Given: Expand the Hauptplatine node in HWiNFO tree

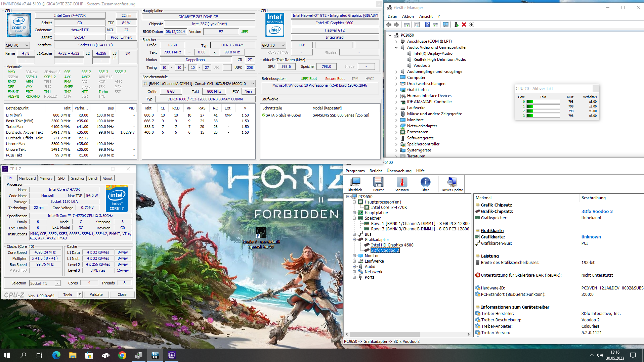Looking at the screenshot, I should [354, 213].
